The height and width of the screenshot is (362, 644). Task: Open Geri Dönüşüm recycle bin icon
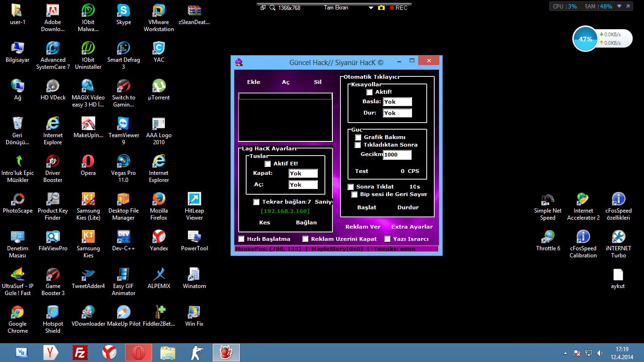coord(17,131)
